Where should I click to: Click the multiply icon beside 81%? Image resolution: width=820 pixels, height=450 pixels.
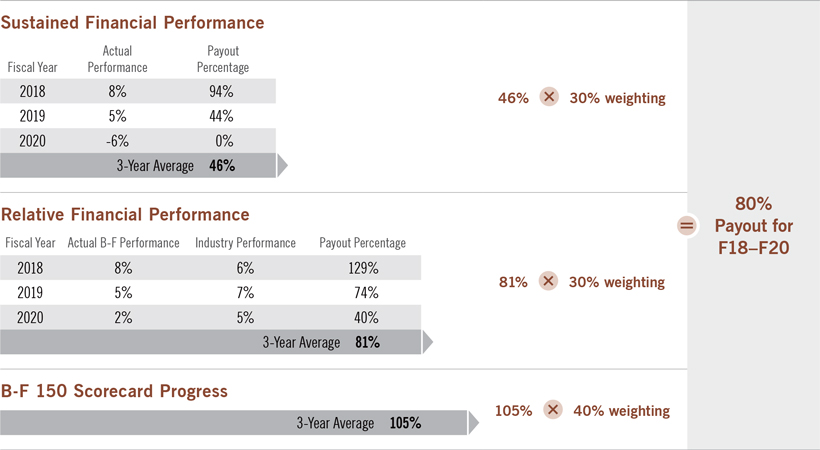coord(549,282)
